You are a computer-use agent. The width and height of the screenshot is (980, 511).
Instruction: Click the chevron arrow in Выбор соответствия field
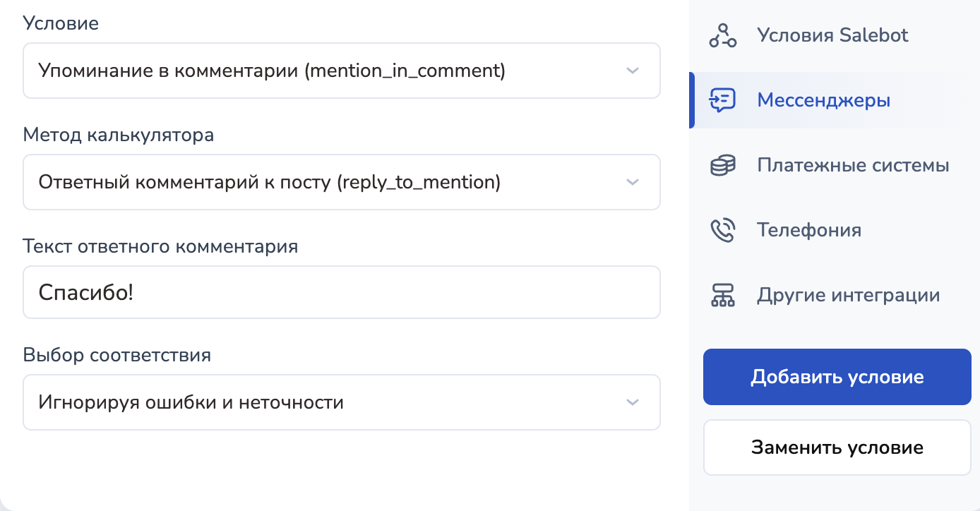[633, 402]
